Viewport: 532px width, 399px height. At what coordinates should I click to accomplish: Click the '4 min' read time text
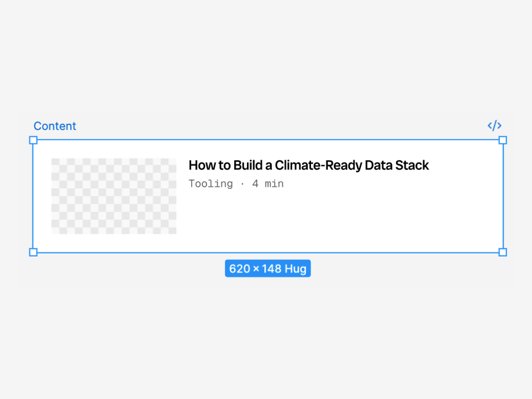pos(268,184)
